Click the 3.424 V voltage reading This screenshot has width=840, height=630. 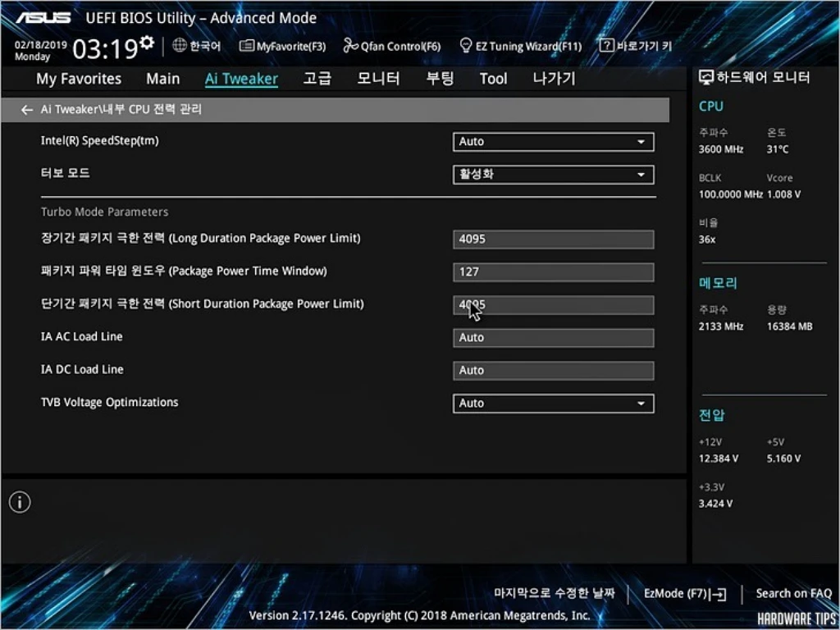715,504
